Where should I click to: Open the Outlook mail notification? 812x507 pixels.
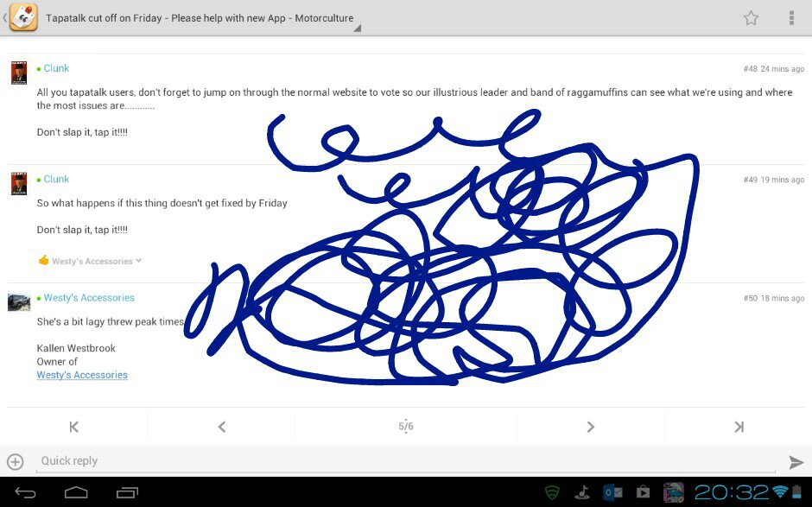tap(612, 492)
